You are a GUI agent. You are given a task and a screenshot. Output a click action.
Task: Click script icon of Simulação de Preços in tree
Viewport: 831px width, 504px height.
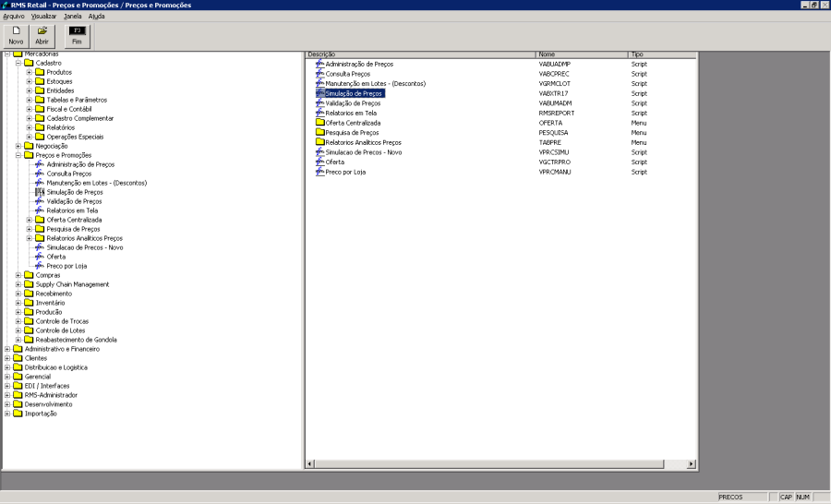[x=40, y=192]
